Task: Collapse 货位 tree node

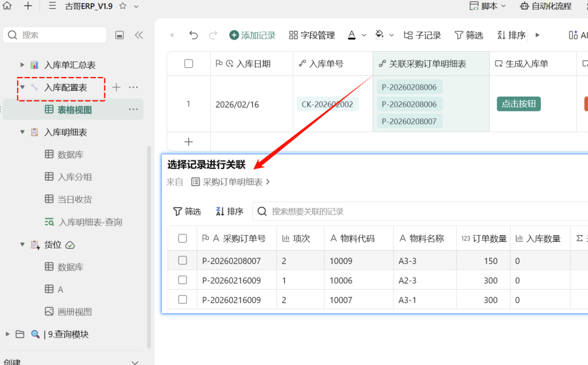Action: (22, 244)
